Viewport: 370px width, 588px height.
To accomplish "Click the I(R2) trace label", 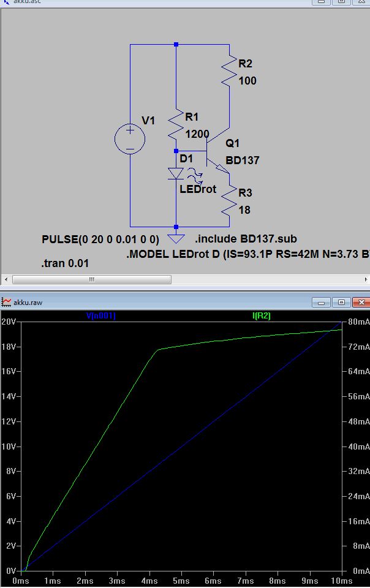I will (262, 316).
